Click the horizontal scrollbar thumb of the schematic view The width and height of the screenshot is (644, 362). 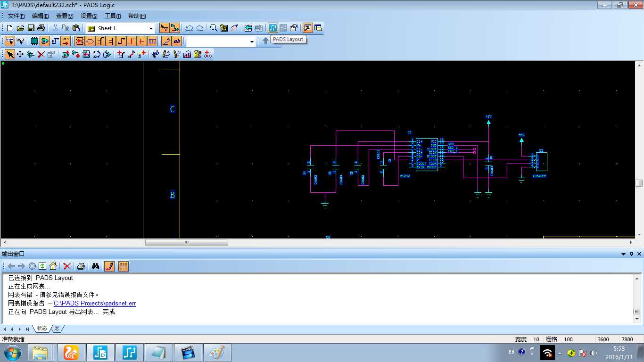click(x=186, y=243)
